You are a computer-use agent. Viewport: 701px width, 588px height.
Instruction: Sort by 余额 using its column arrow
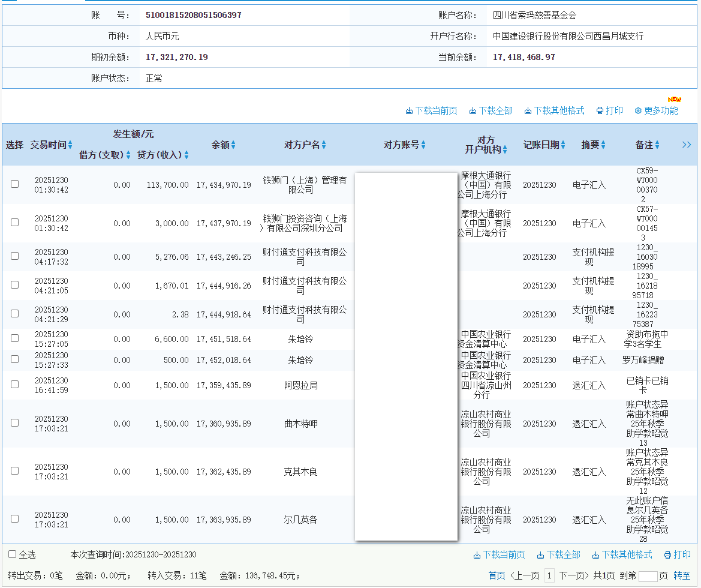point(233,145)
